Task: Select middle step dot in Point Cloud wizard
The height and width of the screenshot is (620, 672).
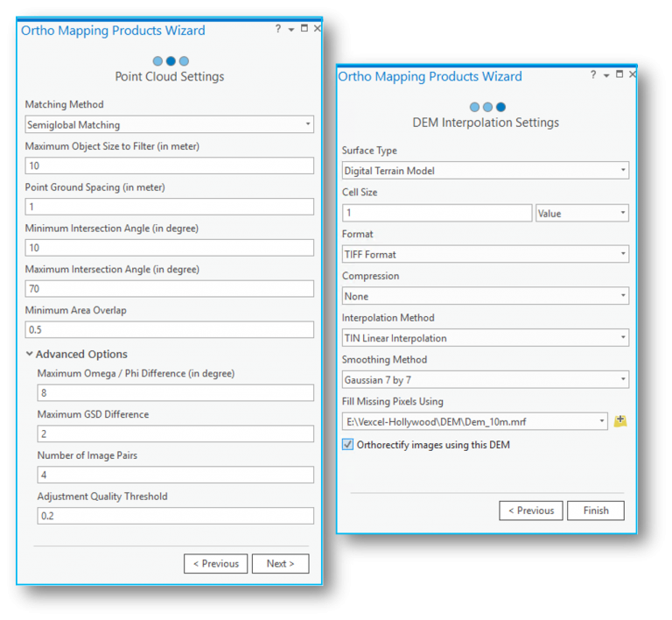Action: click(171, 61)
